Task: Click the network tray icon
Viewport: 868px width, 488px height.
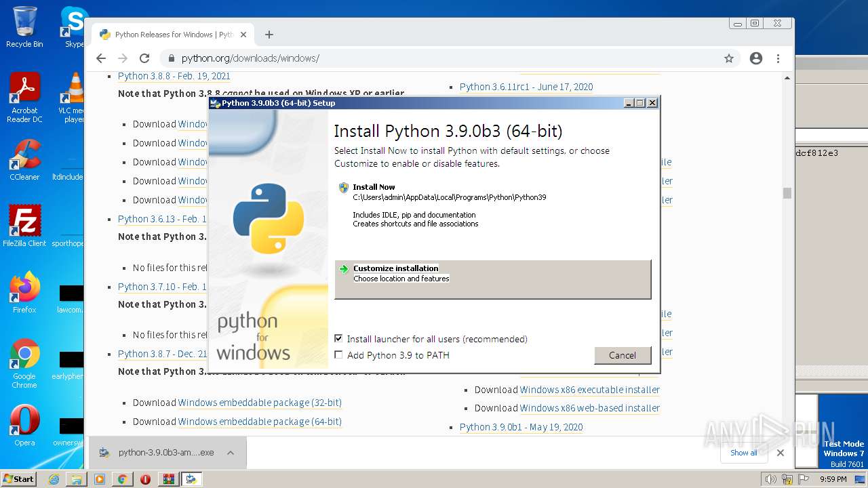Action: [x=787, y=479]
